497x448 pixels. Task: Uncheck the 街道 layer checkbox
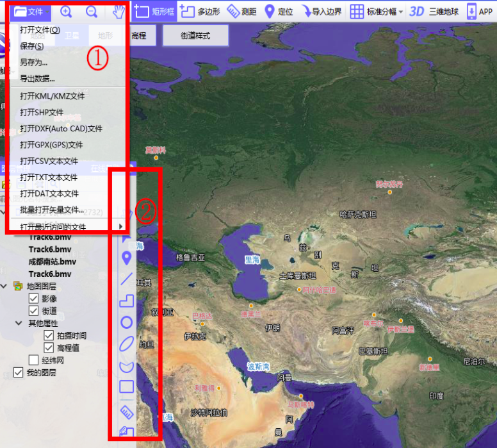point(33,311)
